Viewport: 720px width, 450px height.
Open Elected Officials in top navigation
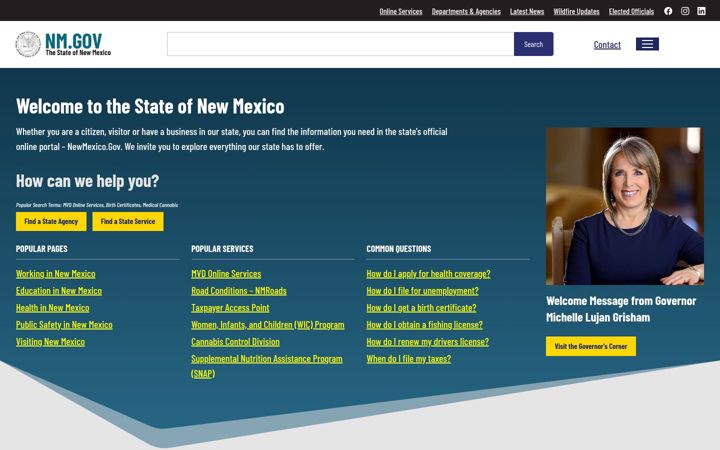pyautogui.click(x=631, y=11)
